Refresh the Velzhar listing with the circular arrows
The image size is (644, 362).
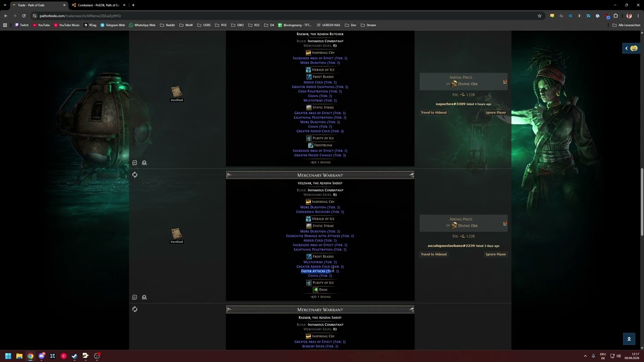click(135, 174)
